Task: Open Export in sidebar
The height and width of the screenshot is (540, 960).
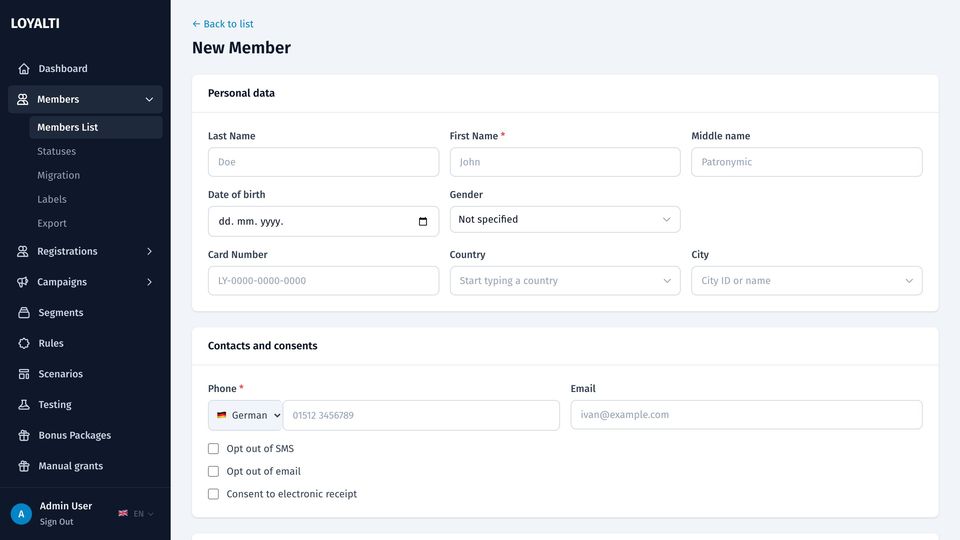Action: [x=51, y=223]
